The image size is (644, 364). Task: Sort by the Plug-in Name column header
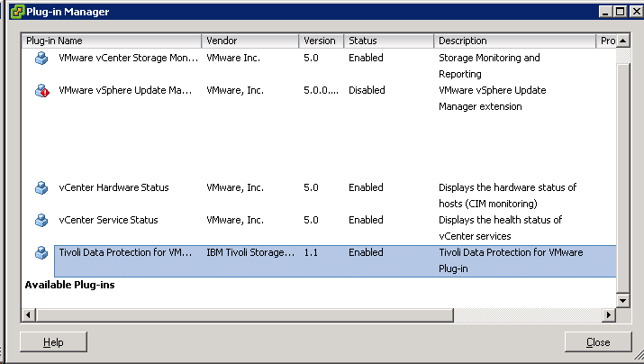112,41
